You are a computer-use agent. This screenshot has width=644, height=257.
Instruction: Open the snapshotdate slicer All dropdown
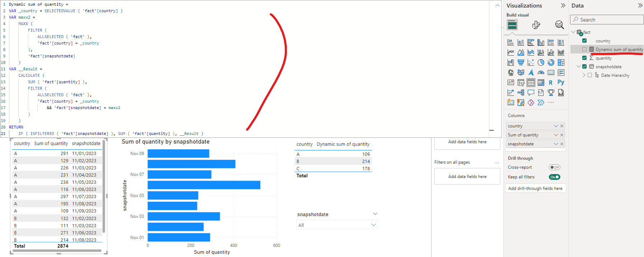(x=374, y=225)
